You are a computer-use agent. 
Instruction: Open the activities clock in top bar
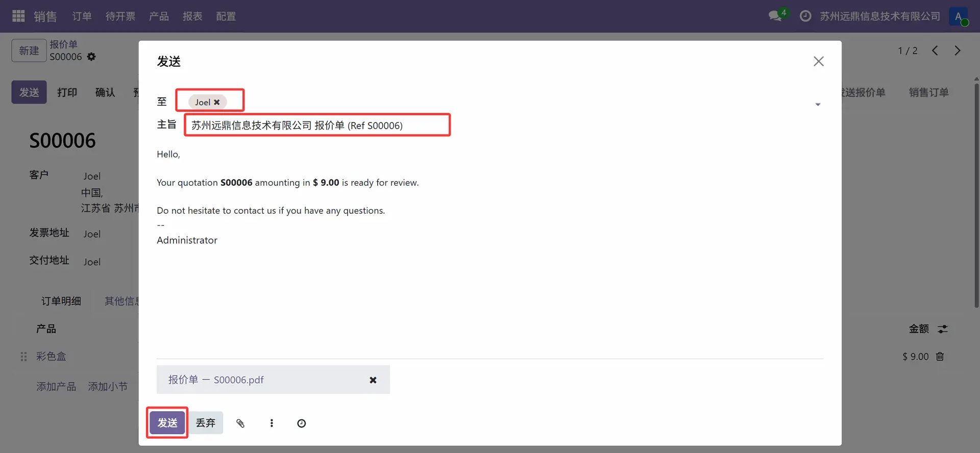pyautogui.click(x=805, y=16)
